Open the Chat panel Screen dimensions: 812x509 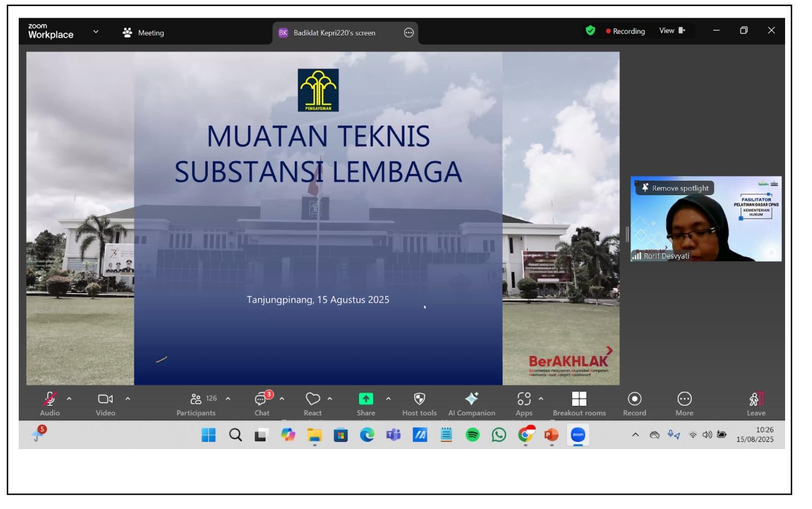261,399
